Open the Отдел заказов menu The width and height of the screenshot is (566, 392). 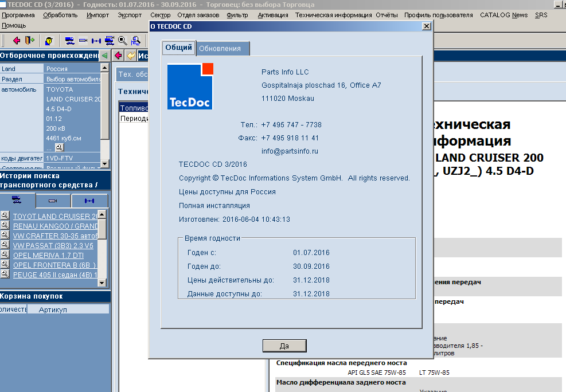click(198, 15)
